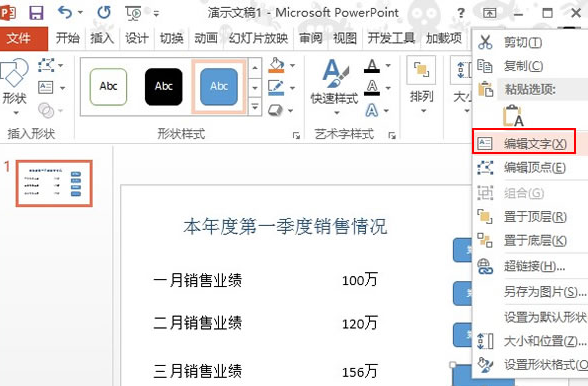Start slideshow from beginning icon

pos(134,13)
